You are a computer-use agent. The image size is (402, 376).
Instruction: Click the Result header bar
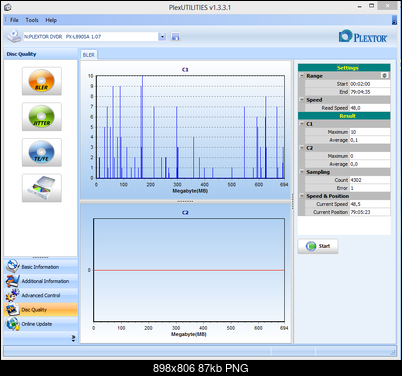344,116
